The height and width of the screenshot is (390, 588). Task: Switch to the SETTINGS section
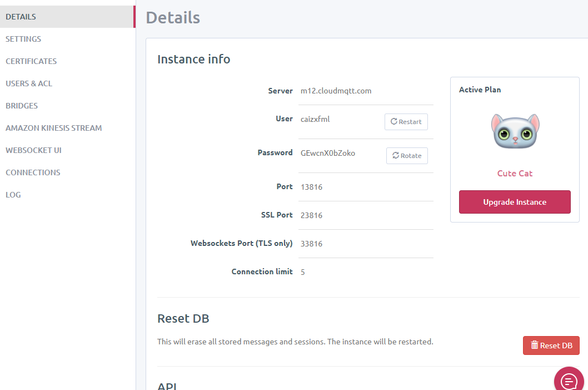(x=23, y=38)
